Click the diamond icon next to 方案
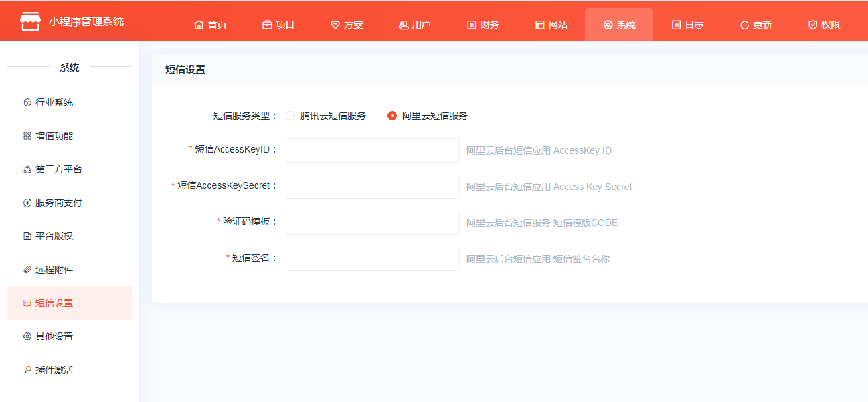The width and height of the screenshot is (868, 402). tap(335, 25)
